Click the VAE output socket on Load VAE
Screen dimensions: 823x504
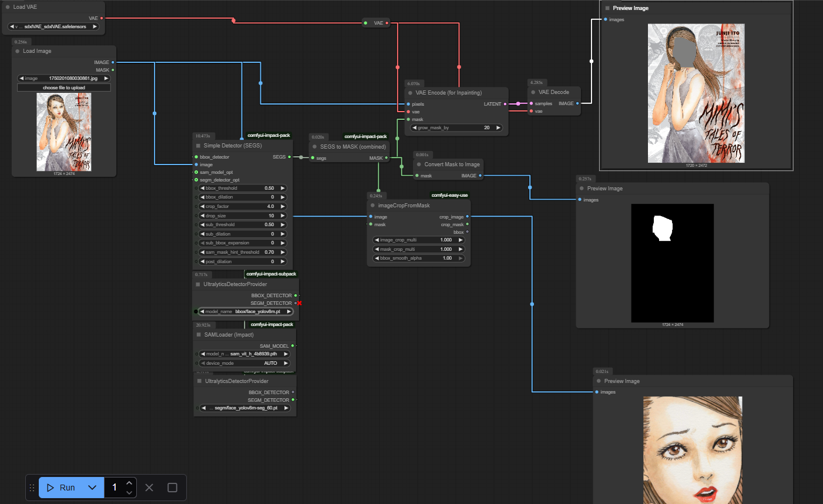click(102, 18)
